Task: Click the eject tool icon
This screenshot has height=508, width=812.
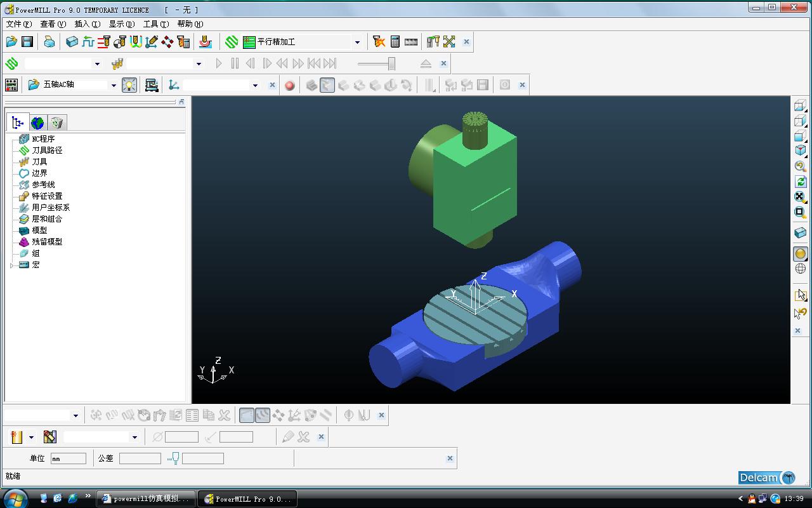Action: click(426, 63)
